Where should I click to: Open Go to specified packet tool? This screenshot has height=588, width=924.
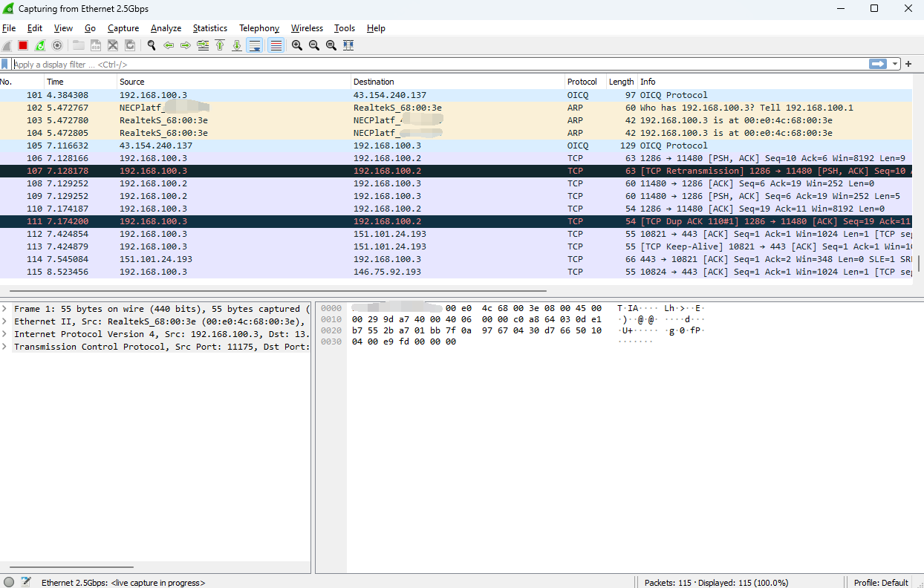point(203,46)
